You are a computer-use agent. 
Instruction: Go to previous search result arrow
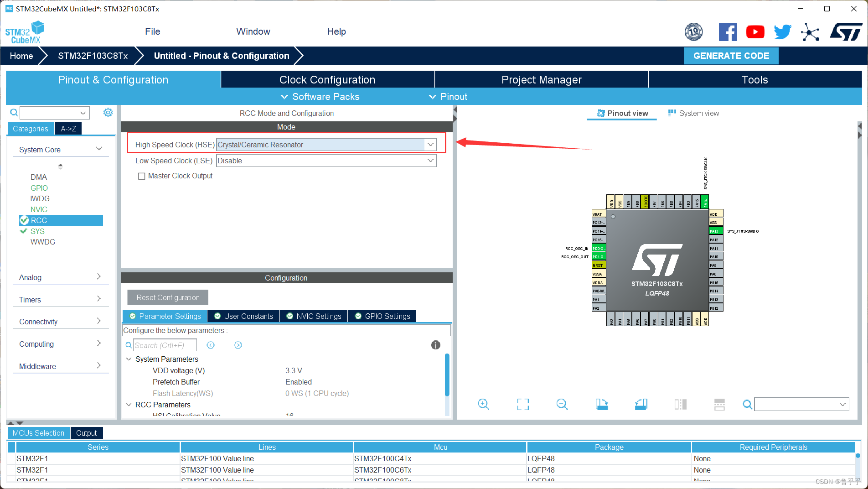tap(211, 345)
